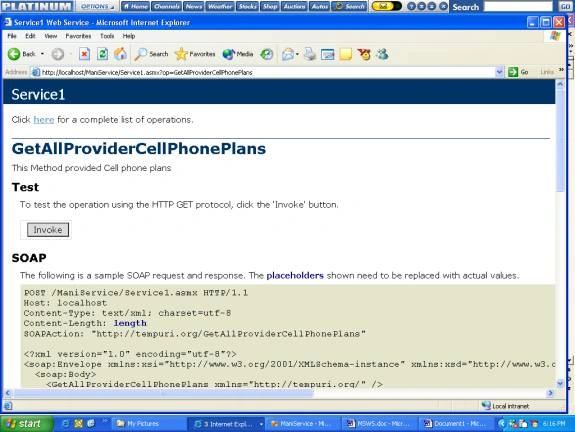
Task: Stop page loading with red X icon
Action: (84, 54)
